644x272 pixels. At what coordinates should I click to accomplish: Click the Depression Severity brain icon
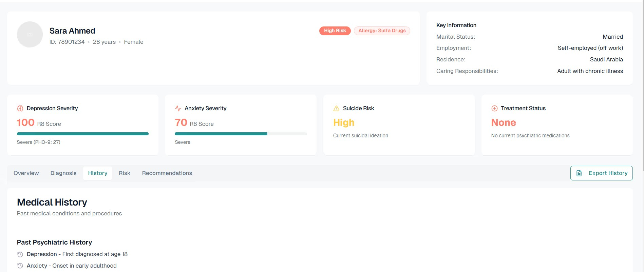tap(20, 109)
